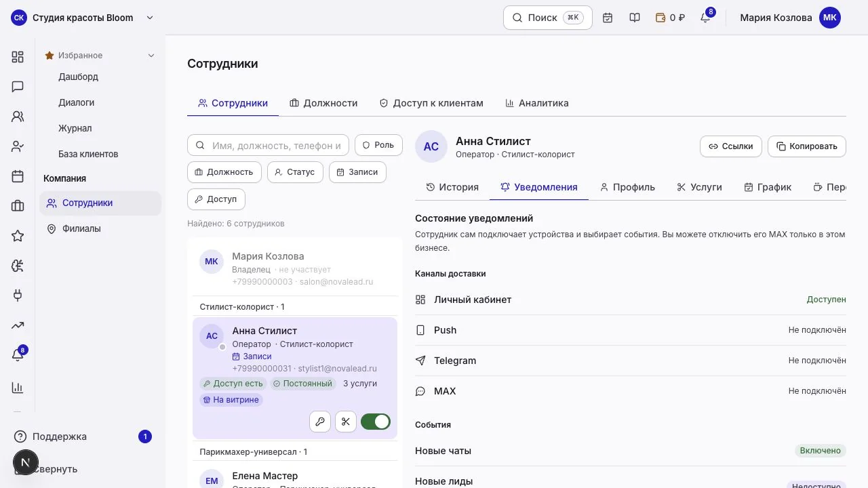This screenshot has width=868, height=488.
Task: Switch to the Доступ к клиентам tab
Action: (x=431, y=103)
